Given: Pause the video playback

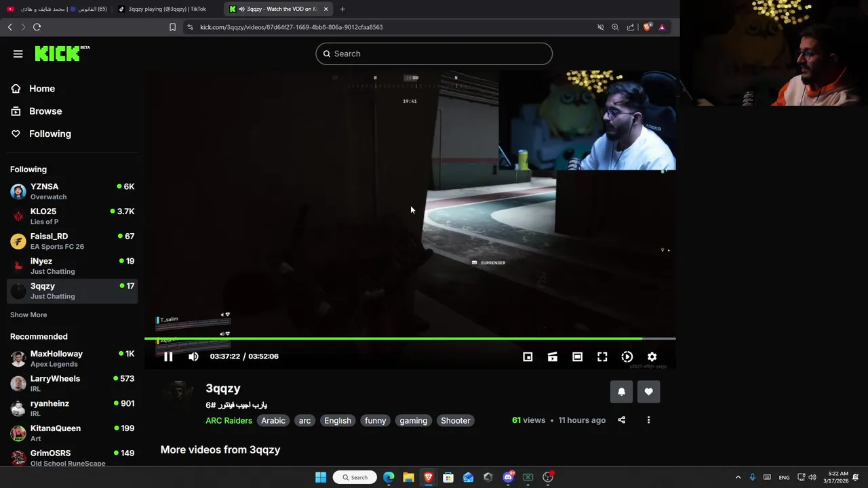Looking at the screenshot, I should [x=168, y=357].
